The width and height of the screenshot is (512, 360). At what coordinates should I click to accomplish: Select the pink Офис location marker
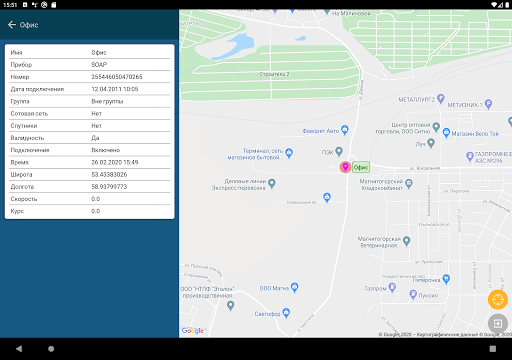click(345, 167)
